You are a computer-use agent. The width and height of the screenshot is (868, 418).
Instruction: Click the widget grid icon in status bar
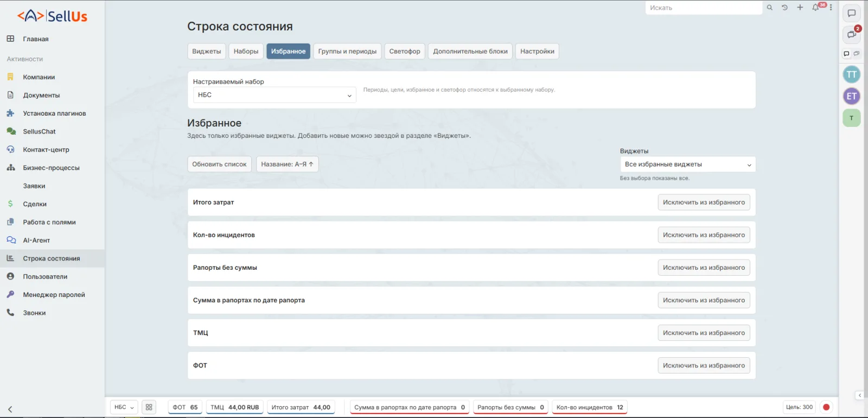(x=149, y=407)
